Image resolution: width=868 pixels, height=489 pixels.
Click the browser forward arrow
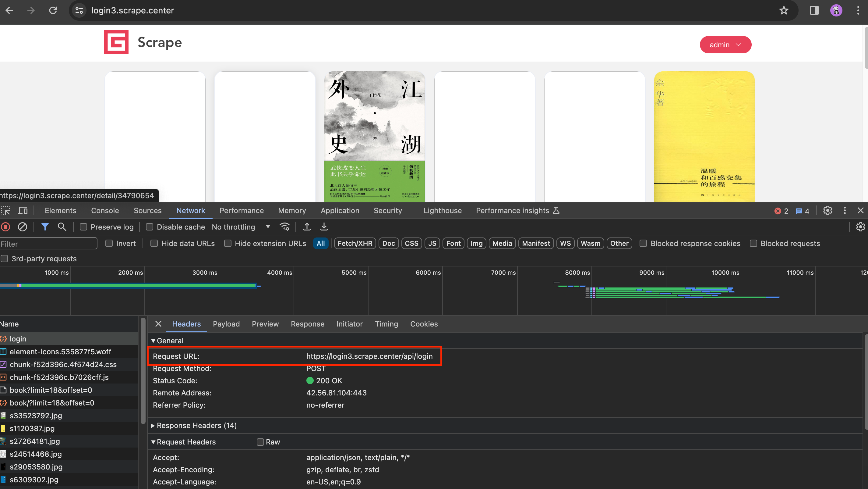point(31,10)
